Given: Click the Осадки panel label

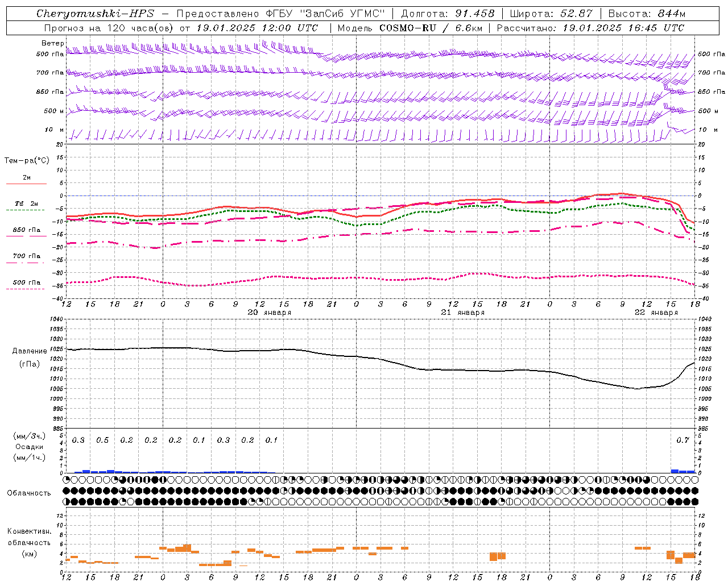Looking at the screenshot, I should tap(30, 447).
